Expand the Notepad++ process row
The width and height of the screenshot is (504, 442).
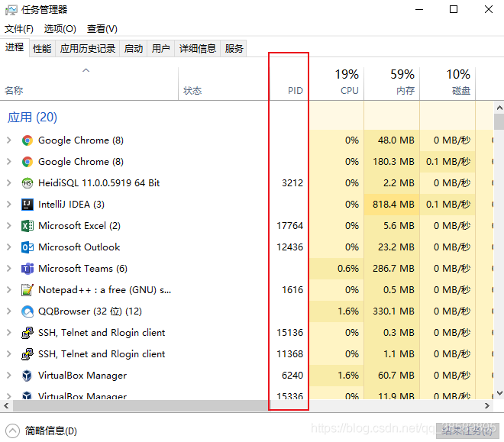[x=9, y=290]
